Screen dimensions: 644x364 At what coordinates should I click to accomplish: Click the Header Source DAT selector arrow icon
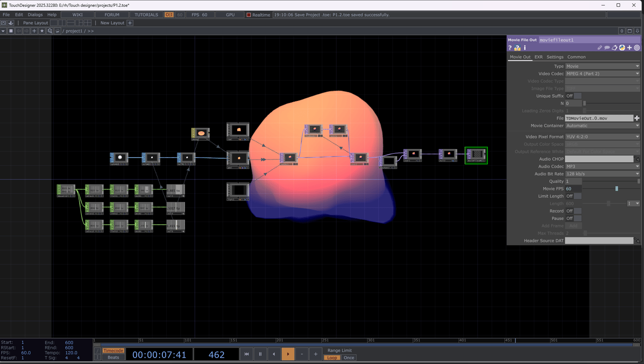pos(637,241)
